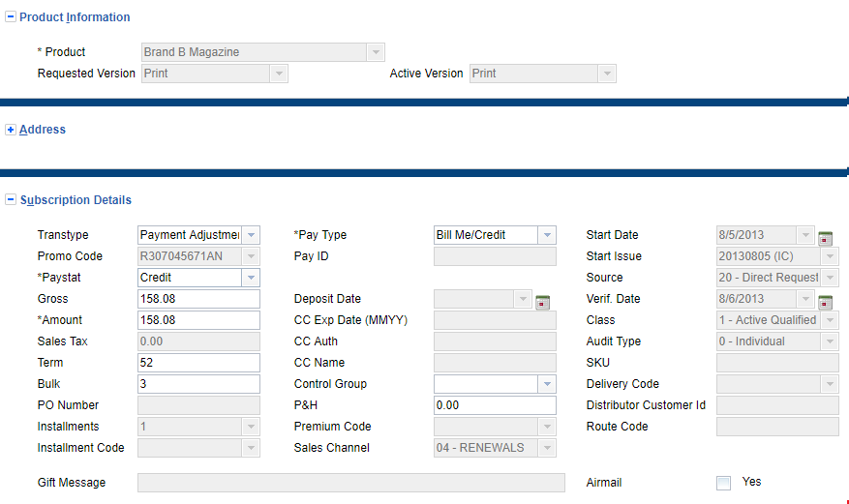Open the Control Group dropdown
This screenshot has width=849, height=504.
coord(547,384)
